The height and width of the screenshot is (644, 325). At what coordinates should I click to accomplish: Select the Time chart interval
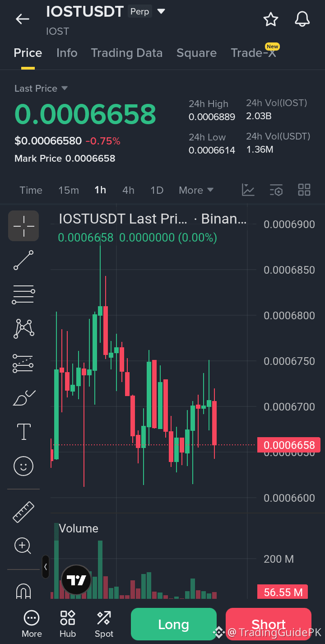[x=31, y=190]
